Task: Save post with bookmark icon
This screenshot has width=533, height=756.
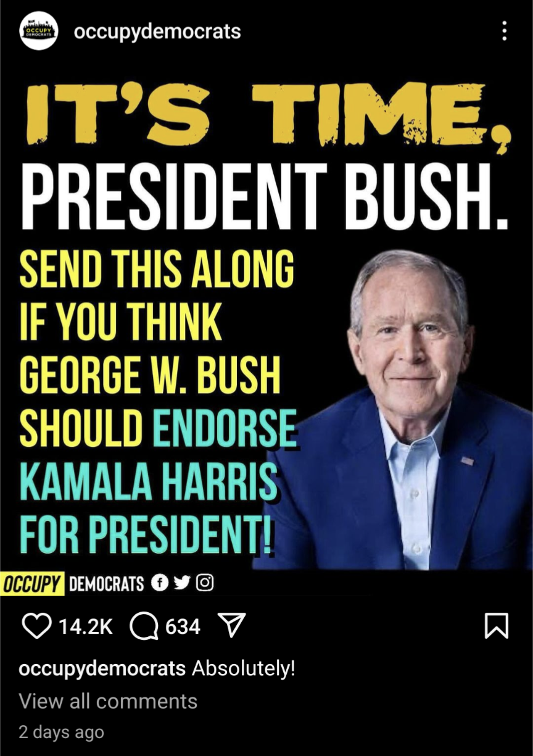Action: point(497,626)
